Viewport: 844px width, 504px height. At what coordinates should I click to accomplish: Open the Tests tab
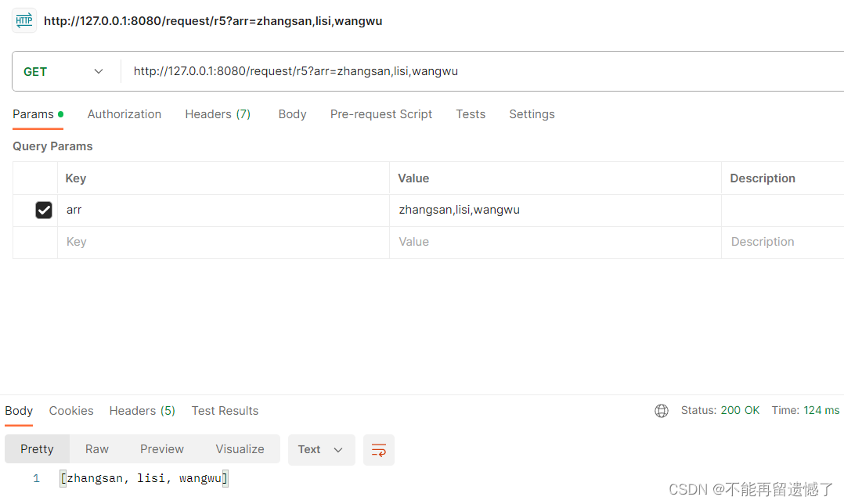pyautogui.click(x=471, y=114)
